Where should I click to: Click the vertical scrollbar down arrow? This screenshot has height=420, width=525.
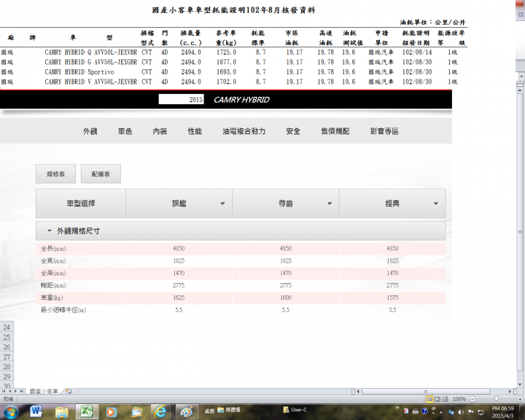[x=520, y=384]
